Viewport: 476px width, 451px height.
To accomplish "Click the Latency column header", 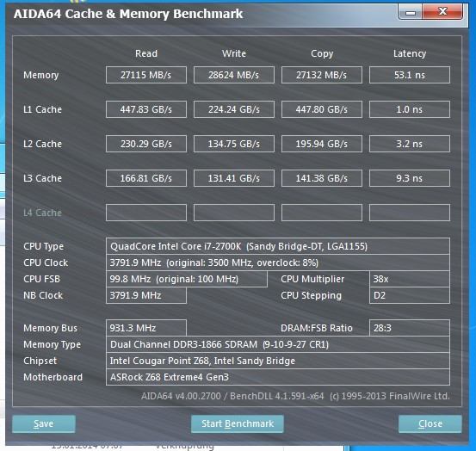I will coord(410,53).
